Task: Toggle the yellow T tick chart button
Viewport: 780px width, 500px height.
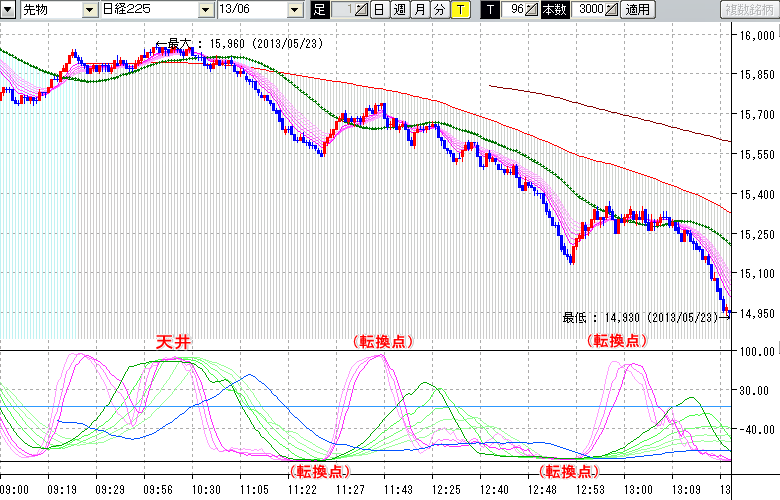Action: tap(459, 10)
